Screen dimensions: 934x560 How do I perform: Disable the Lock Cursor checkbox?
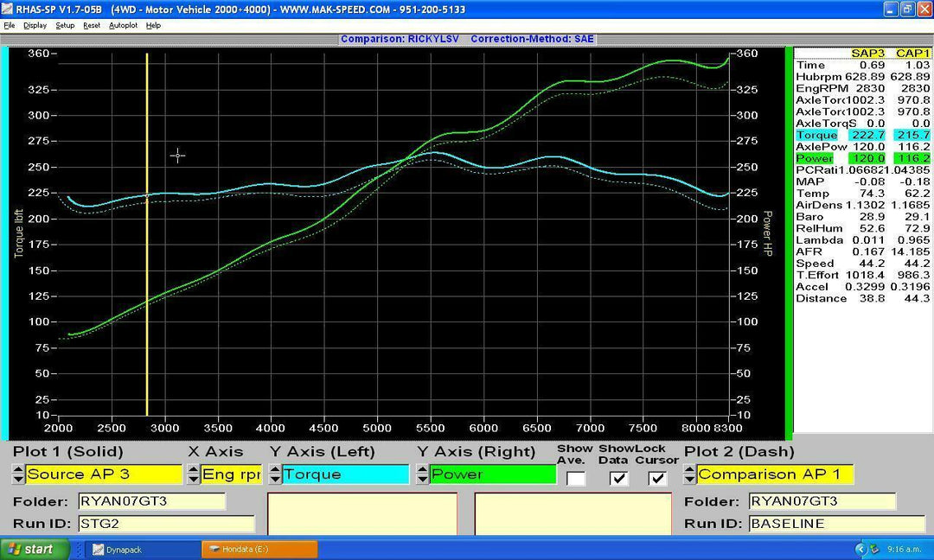(x=657, y=479)
